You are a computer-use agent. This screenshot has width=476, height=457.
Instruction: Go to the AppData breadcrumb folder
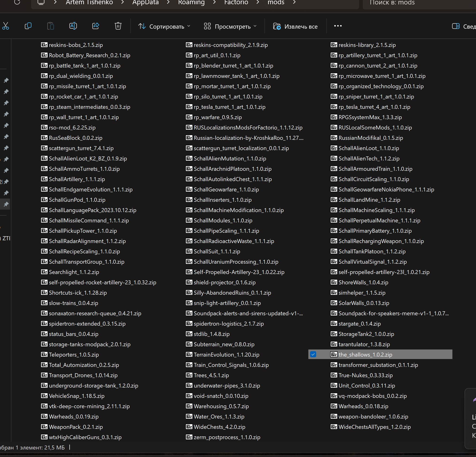click(146, 2)
